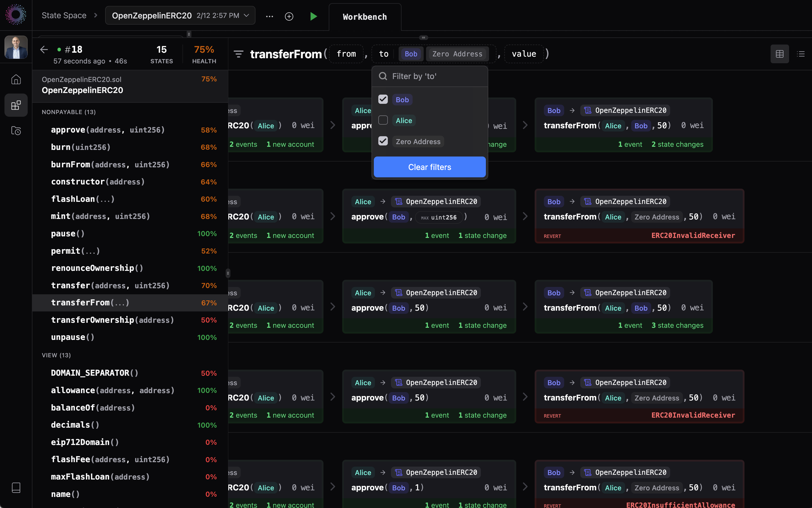Open the three-dot more options menu

[269, 16]
